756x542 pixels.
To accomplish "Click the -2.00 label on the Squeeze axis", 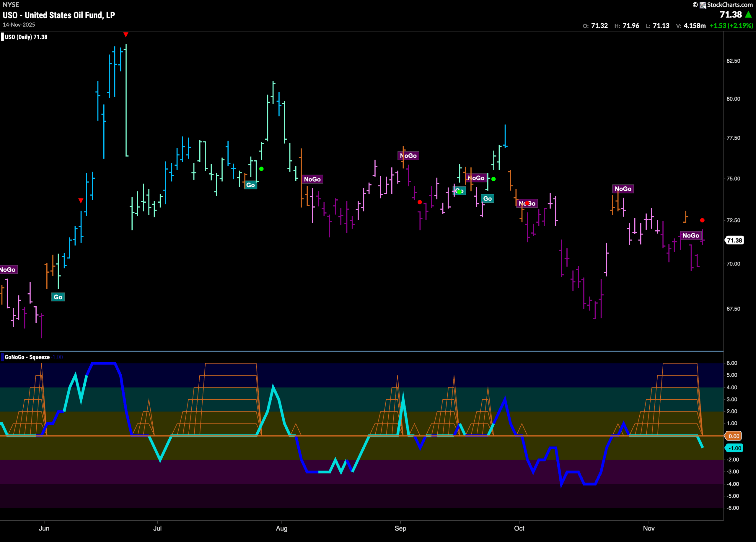I will point(733,460).
